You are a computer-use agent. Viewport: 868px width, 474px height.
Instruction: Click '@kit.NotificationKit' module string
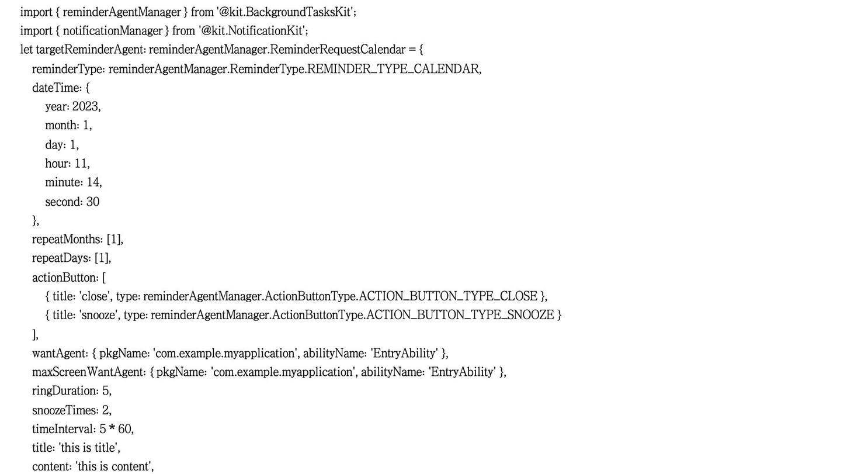[x=252, y=31]
